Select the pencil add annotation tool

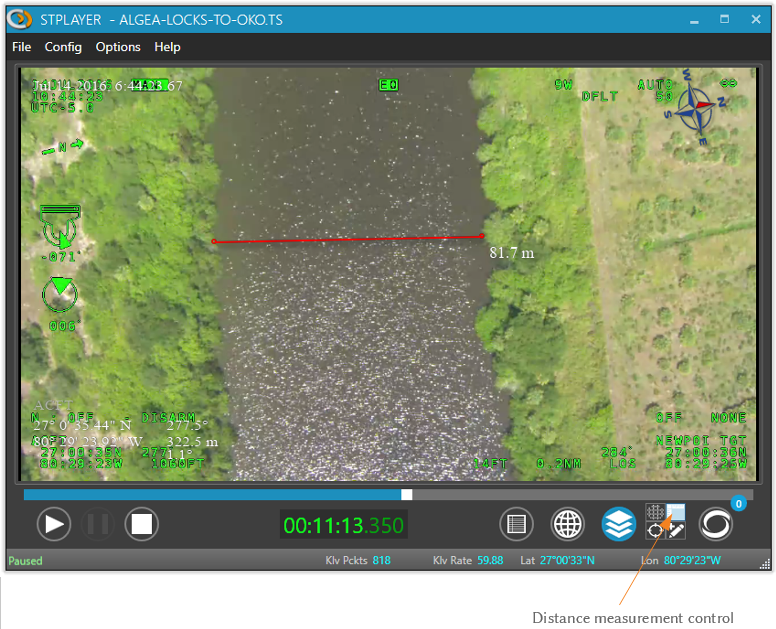click(x=676, y=531)
